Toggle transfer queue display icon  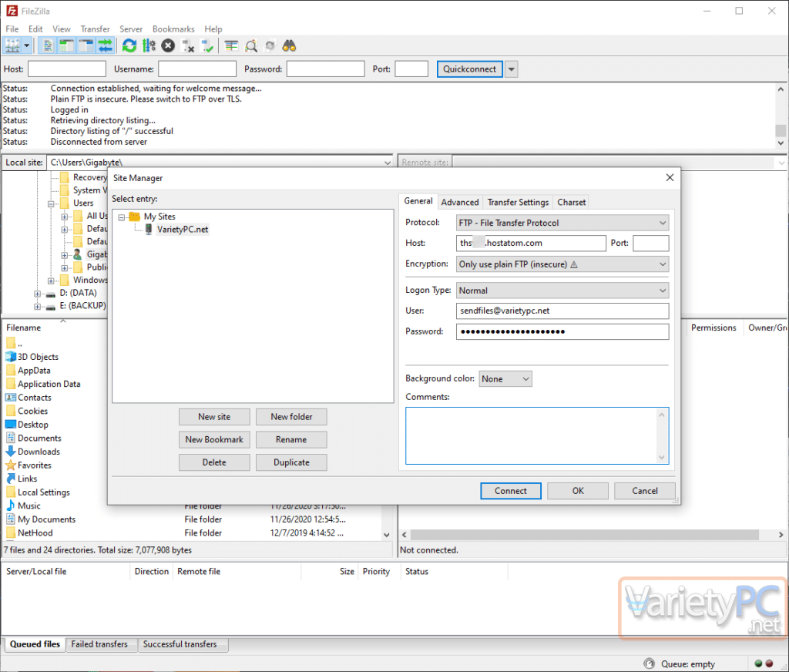(105, 46)
